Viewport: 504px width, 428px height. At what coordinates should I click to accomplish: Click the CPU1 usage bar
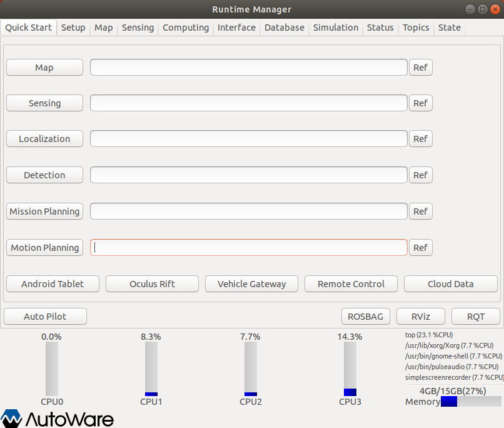pyautogui.click(x=151, y=369)
